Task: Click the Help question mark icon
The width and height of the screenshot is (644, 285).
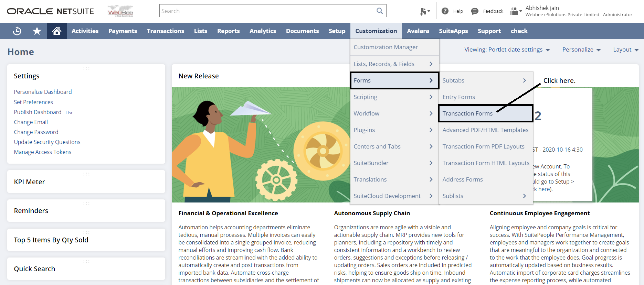Action: click(x=445, y=11)
